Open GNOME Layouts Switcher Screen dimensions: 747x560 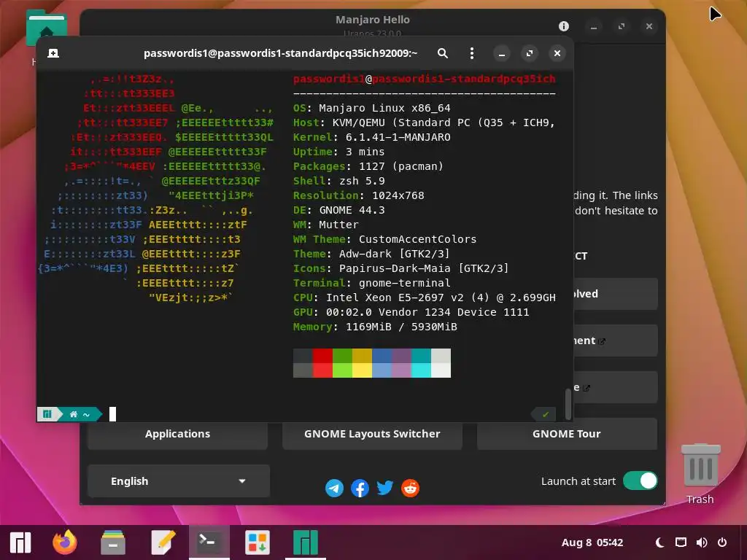[x=372, y=434]
